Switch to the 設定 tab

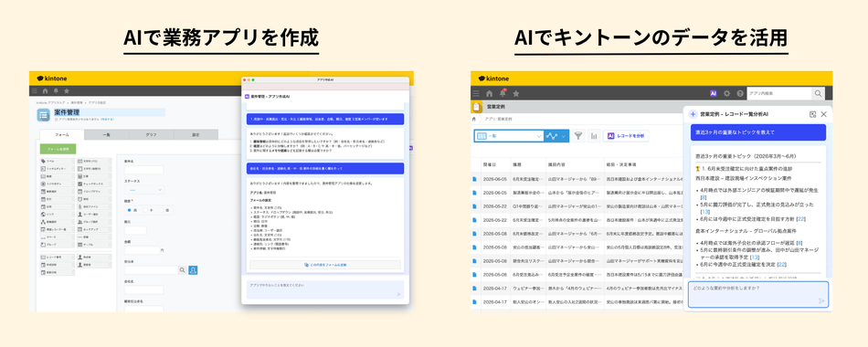[x=196, y=134]
